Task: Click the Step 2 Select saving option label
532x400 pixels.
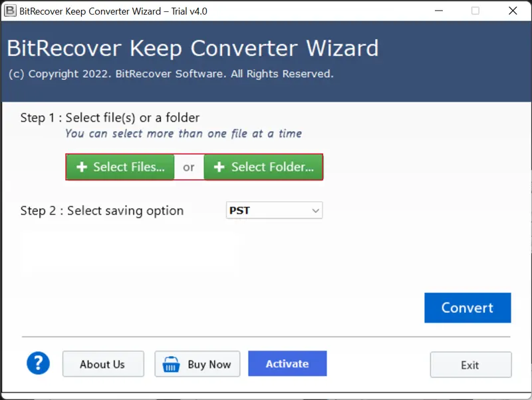Action: tap(102, 211)
